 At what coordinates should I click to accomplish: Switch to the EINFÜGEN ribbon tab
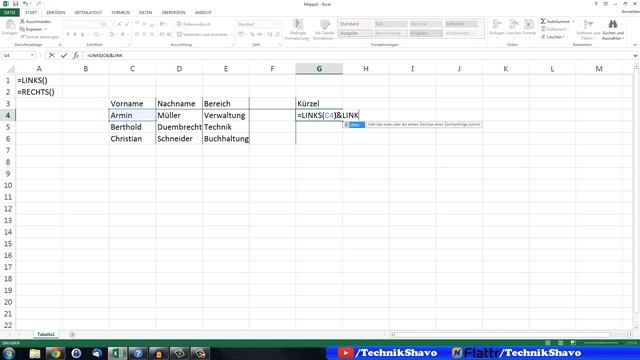pos(56,12)
